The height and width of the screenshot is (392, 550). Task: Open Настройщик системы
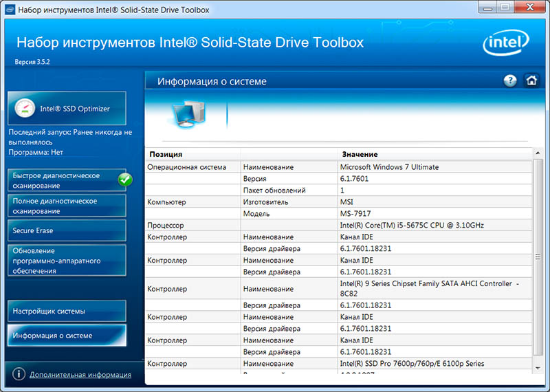tap(67, 311)
